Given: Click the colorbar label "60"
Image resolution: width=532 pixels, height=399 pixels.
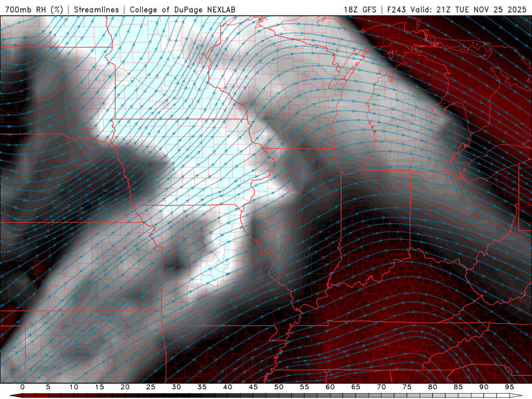Looking at the screenshot, I should tap(330, 387).
